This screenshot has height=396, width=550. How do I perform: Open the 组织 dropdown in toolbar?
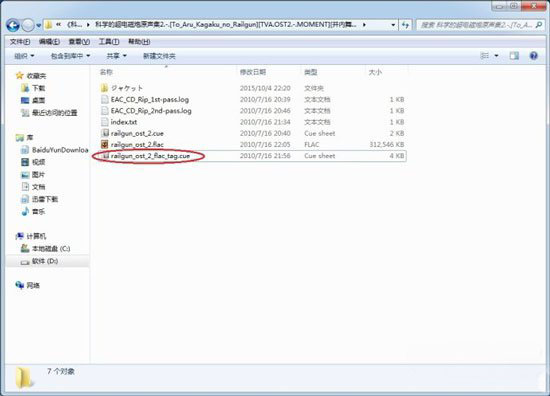[x=24, y=56]
